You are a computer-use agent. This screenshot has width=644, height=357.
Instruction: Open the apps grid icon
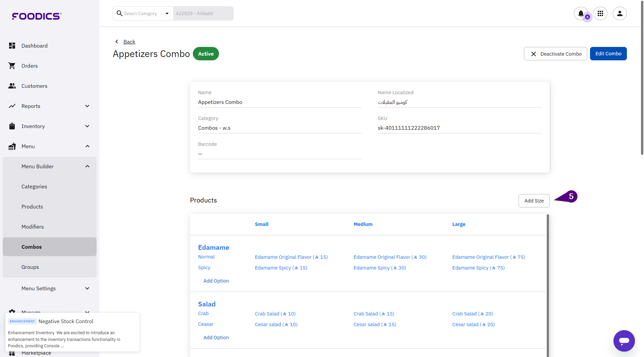600,13
